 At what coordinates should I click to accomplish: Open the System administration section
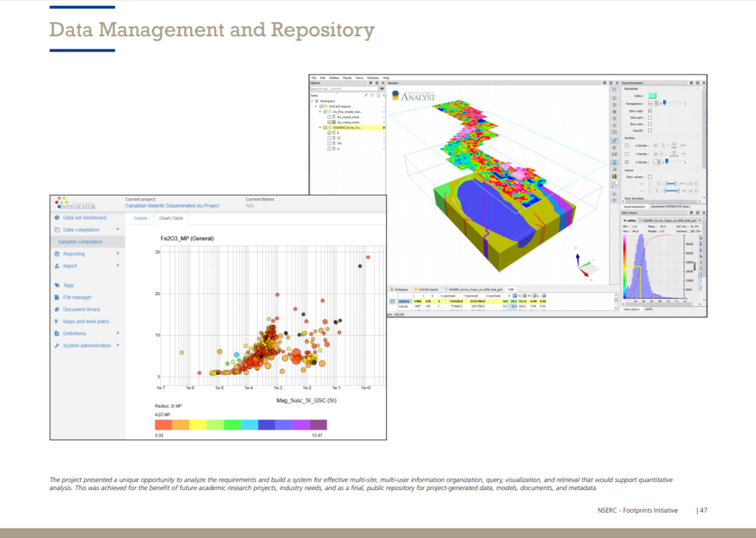click(87, 345)
